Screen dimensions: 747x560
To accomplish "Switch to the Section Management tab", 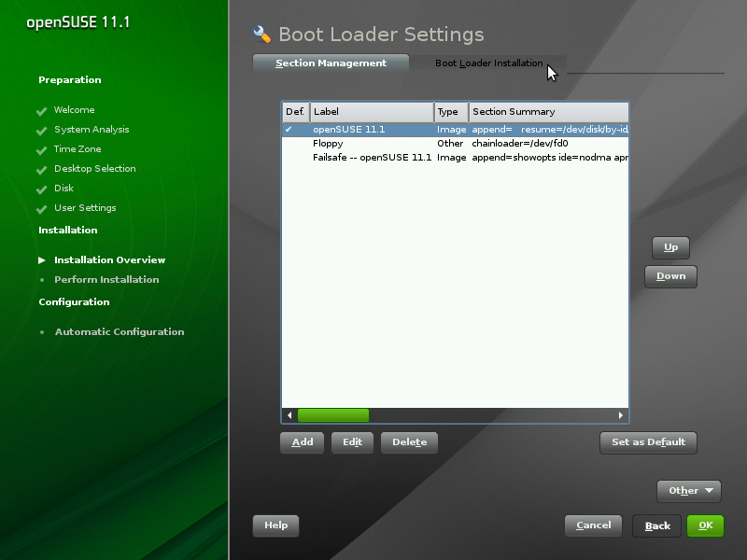I will (331, 63).
